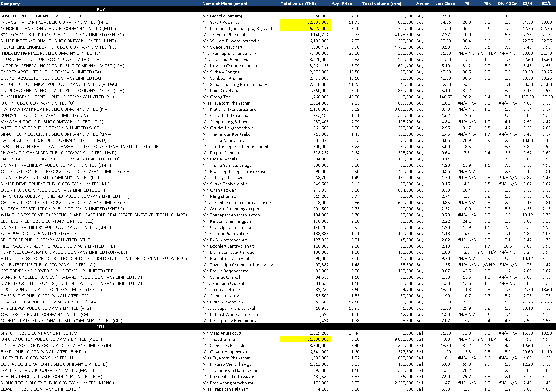Click Mr. Polpat Karnasuta cell
Viewport: 556px width, 392px height.
222,153
